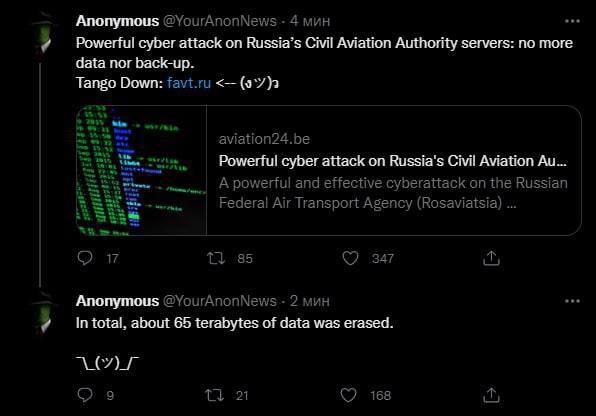
Task: Open more options on second tweet
Action: (x=572, y=301)
